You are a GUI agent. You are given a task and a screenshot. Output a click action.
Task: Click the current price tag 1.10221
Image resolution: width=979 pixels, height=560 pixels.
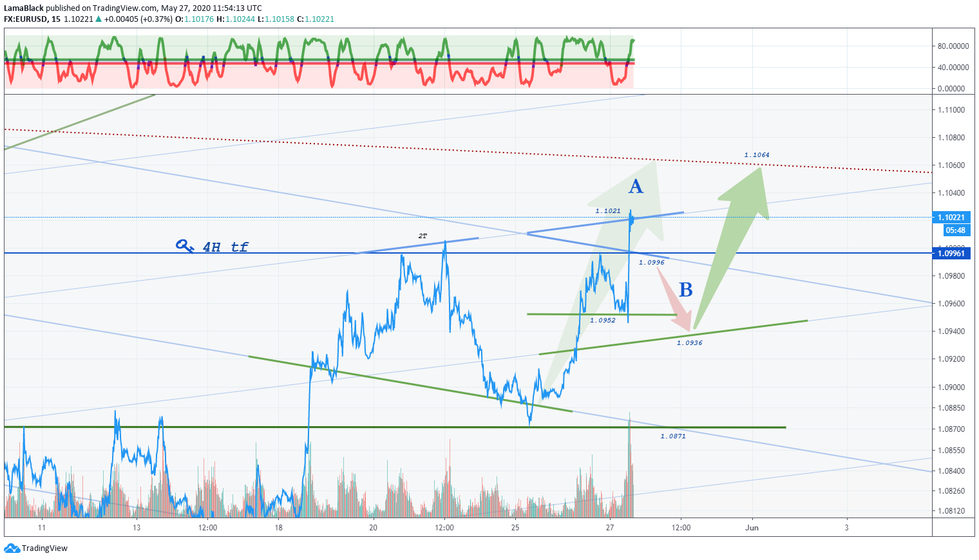[x=951, y=218]
